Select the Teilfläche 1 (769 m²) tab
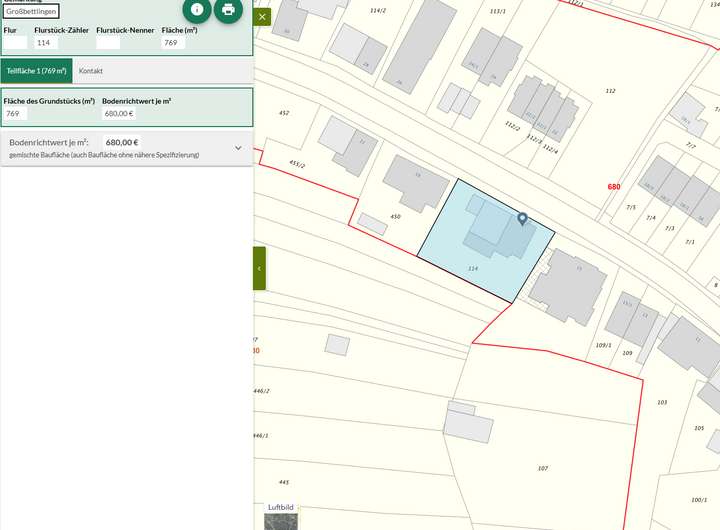The height and width of the screenshot is (530, 720). click(36, 71)
